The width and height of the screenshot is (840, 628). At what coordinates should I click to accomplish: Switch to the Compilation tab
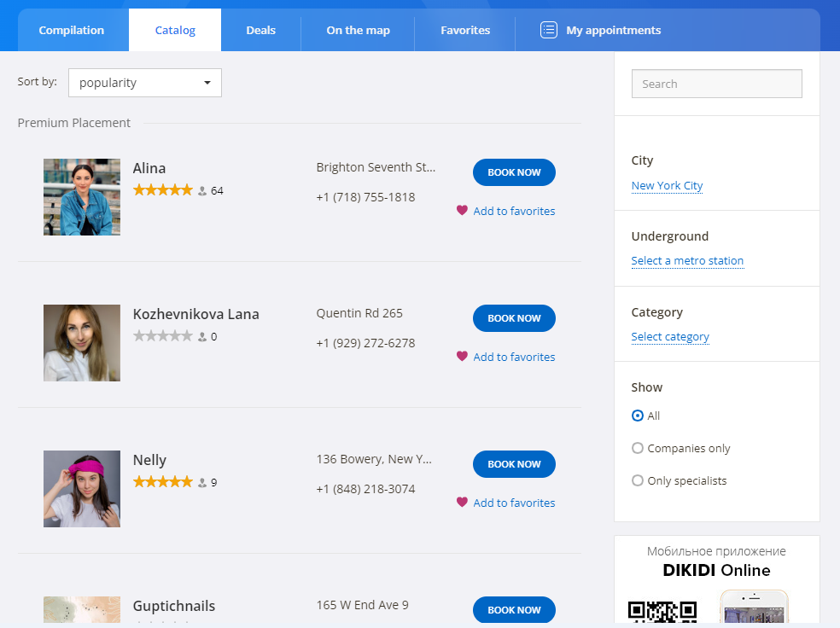72,31
